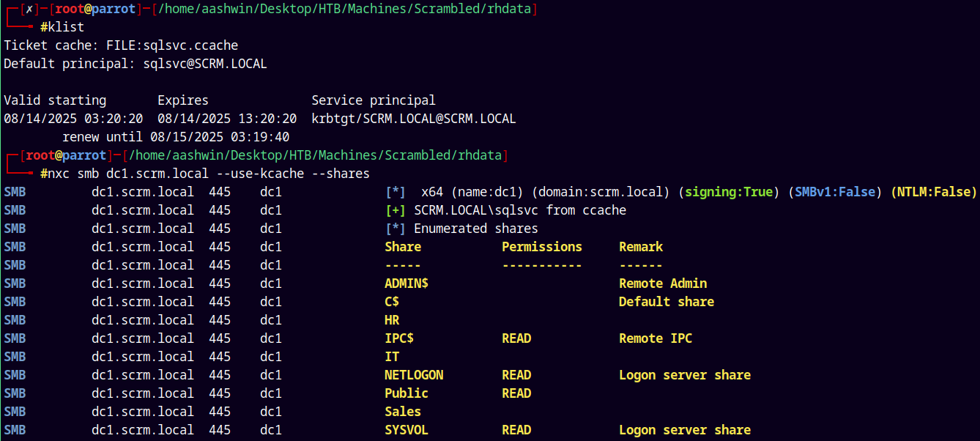980x441 pixels.
Task: Click the 'Remark' table header
Action: tap(641, 247)
